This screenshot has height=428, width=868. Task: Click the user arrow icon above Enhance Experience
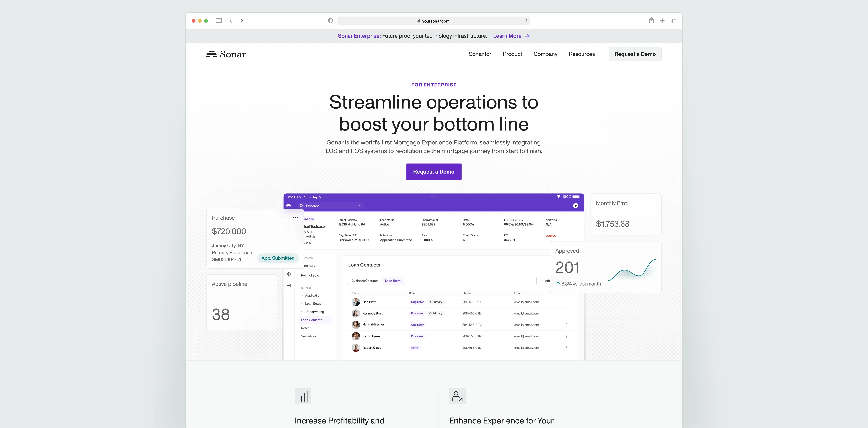[x=457, y=396]
